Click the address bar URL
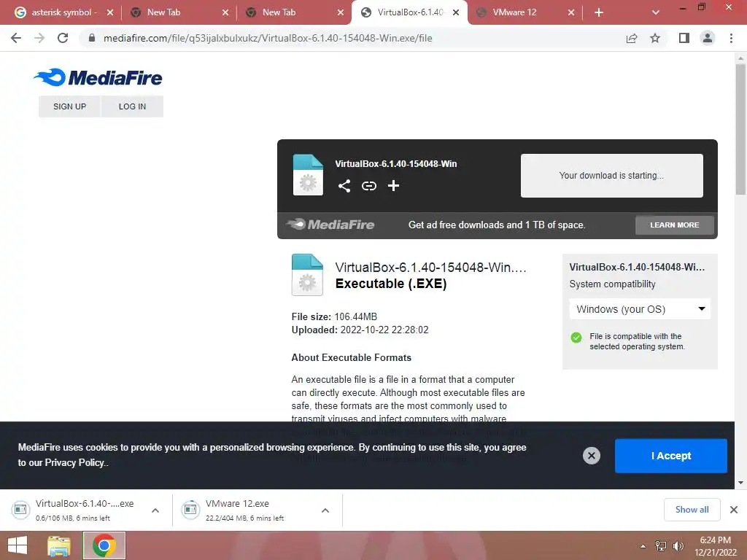This screenshot has height=560, width=747. 268,38
